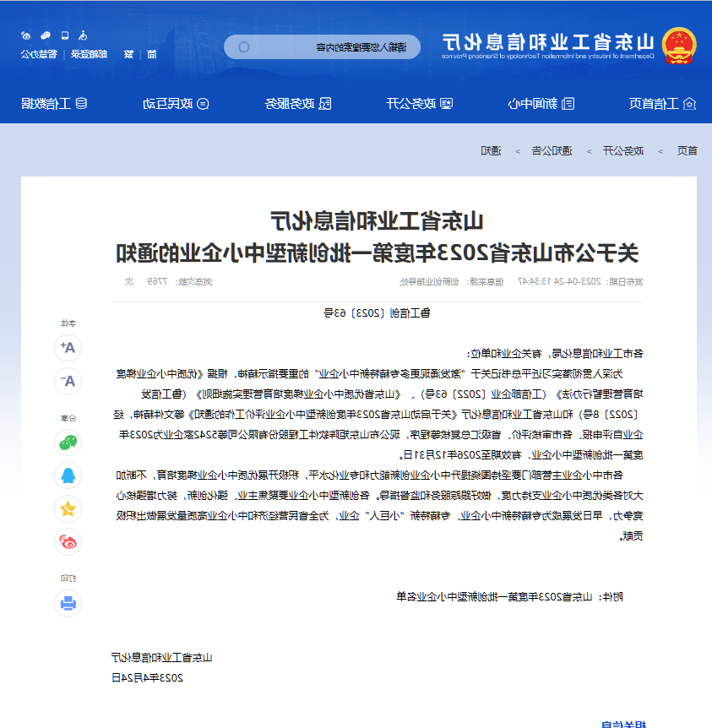
Task: Switch to simplified Chinese with 简
Action: (x=152, y=54)
